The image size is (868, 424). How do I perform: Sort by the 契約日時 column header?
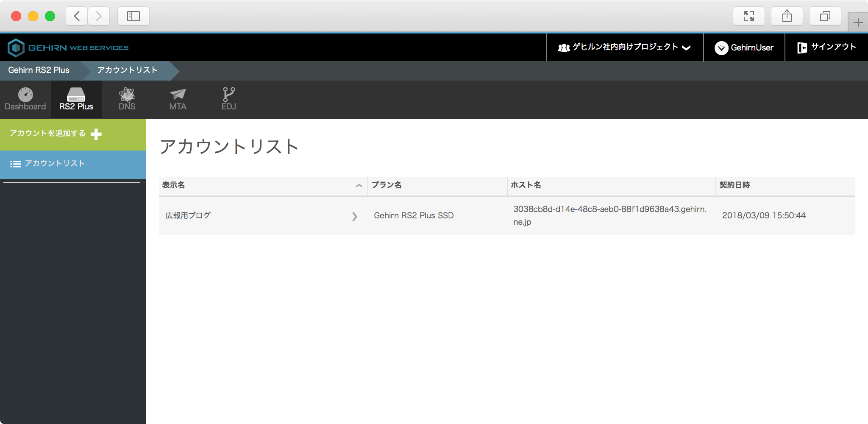click(734, 185)
